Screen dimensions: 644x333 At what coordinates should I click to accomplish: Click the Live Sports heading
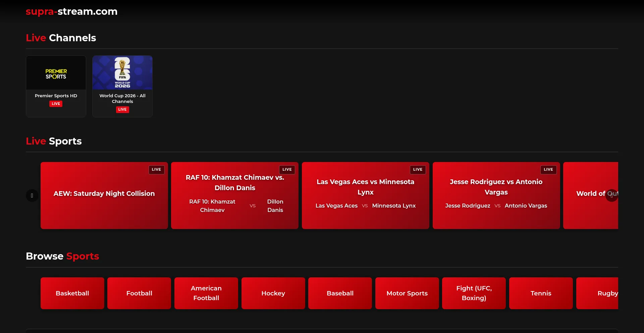54,141
